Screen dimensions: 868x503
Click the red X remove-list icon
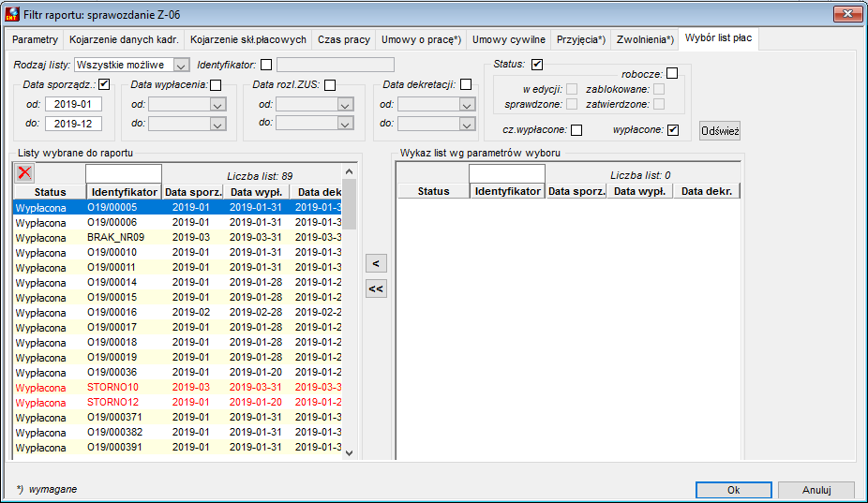click(24, 172)
